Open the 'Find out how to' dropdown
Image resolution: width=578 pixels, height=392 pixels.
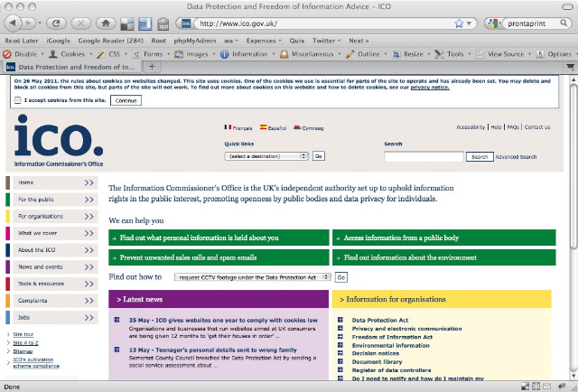(253, 277)
